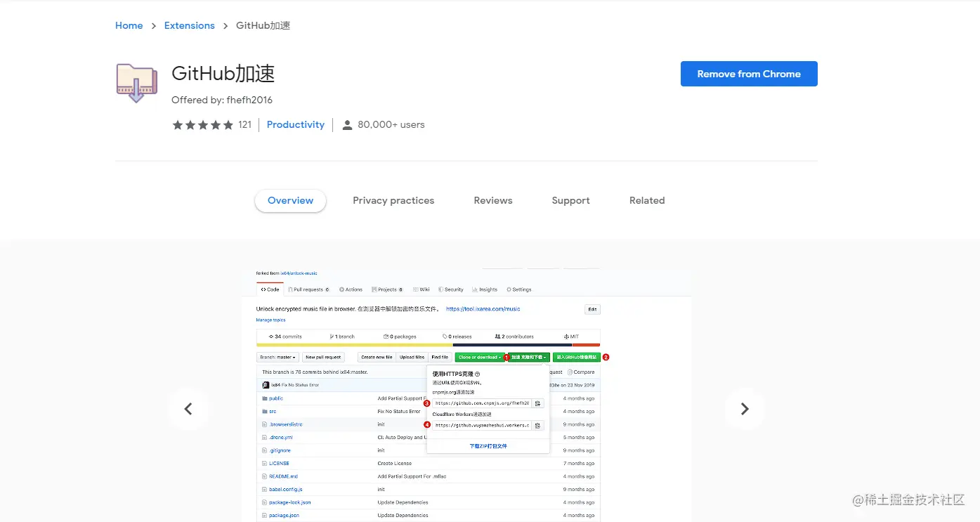The width and height of the screenshot is (980, 522).
Task: Click the GitHub加速 extension logo icon
Action: (x=136, y=84)
